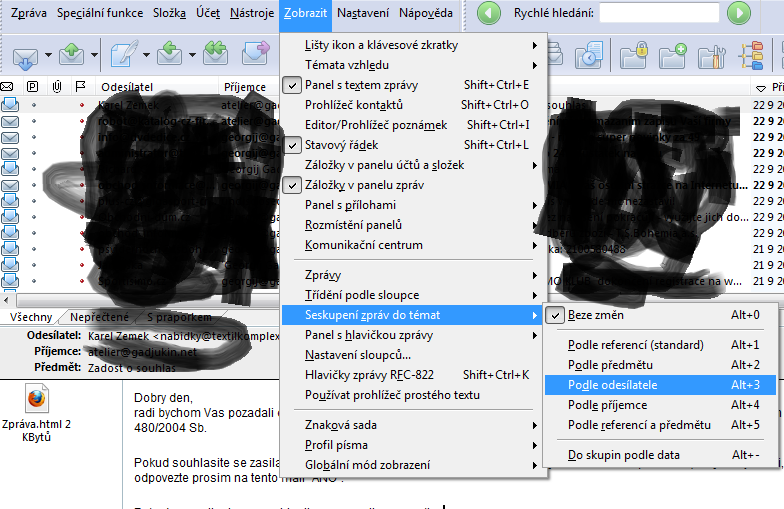The height and width of the screenshot is (509, 784).
Task: Open the Zpráva menu
Action: (28, 13)
